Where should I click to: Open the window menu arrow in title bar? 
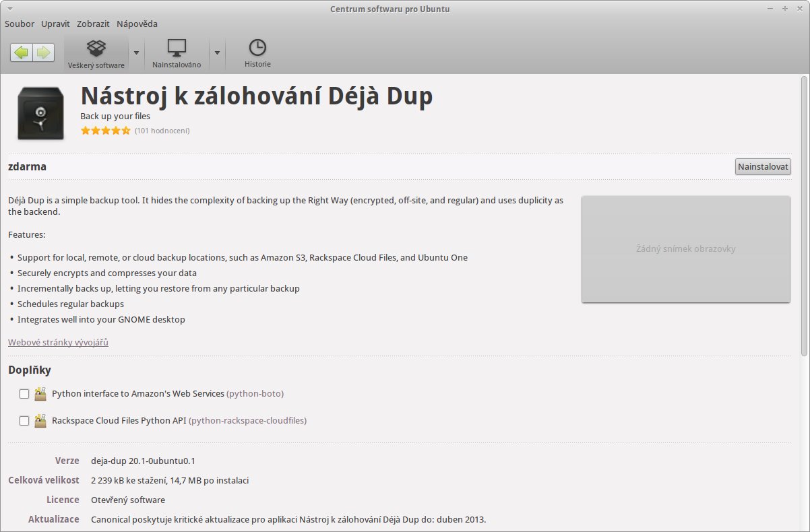[x=10, y=9]
